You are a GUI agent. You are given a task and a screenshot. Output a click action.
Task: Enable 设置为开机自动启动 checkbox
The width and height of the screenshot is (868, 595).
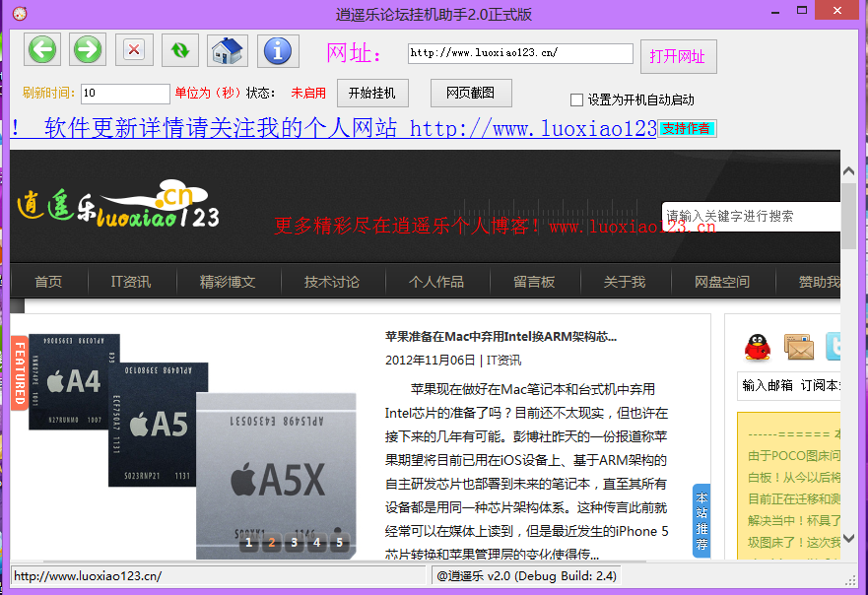[576, 100]
